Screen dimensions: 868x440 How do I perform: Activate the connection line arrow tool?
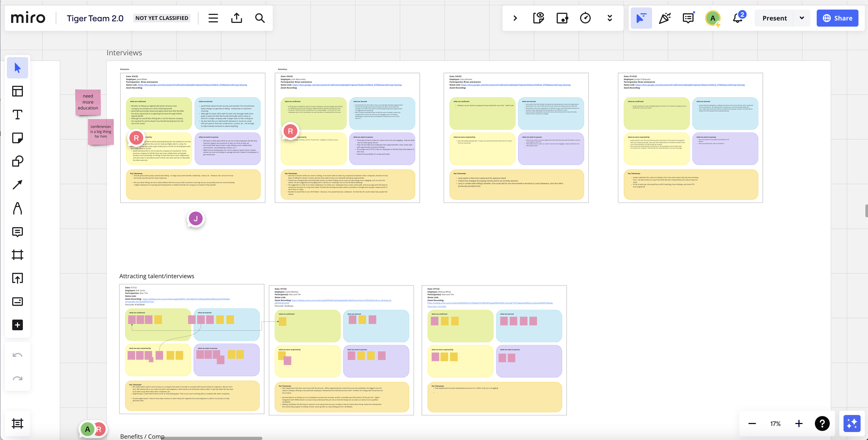point(17,184)
